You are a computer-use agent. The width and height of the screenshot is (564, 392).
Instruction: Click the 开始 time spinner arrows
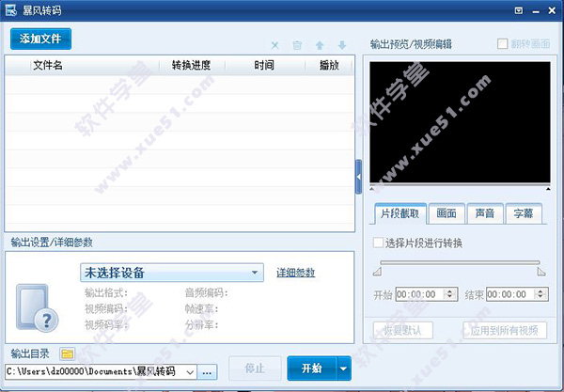click(450, 294)
